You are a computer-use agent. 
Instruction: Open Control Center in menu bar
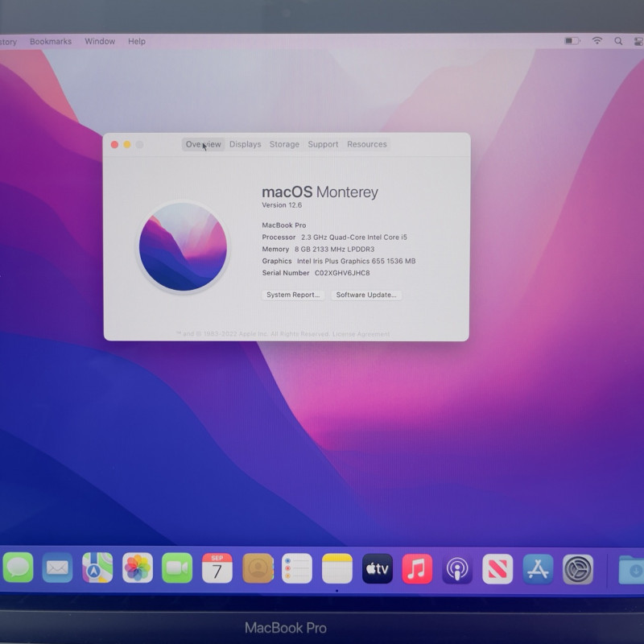point(639,42)
